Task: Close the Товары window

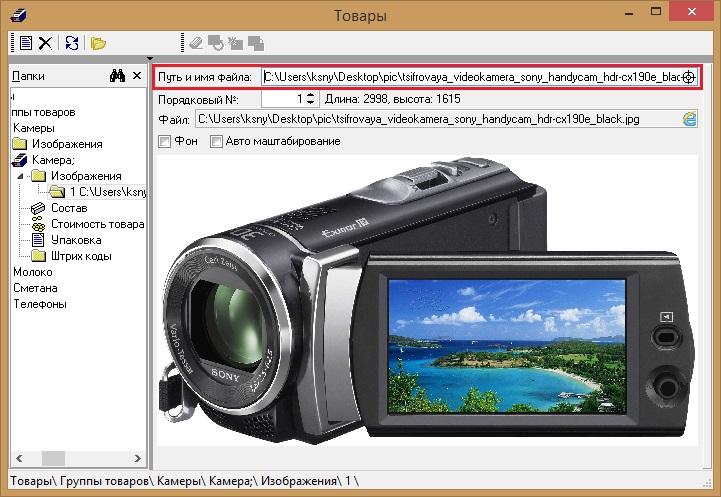Action: [692, 12]
